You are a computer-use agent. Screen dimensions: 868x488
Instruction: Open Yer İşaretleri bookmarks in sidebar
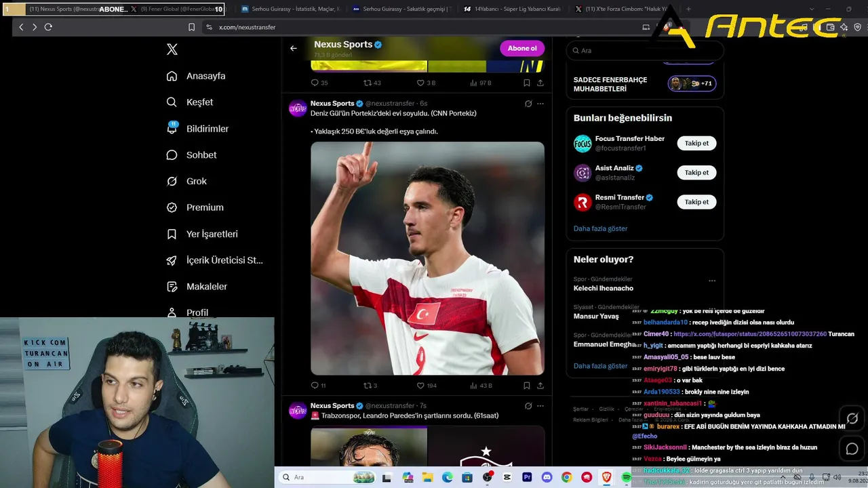tap(202, 234)
